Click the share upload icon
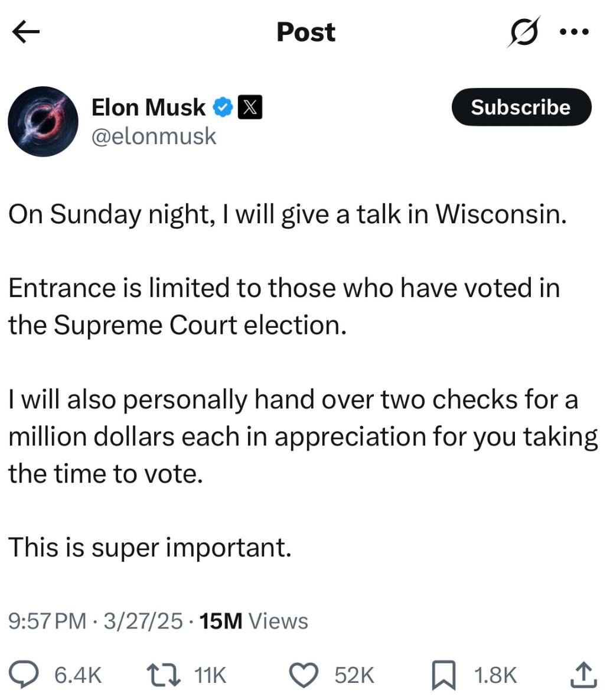The width and height of the screenshot is (610, 700). pyautogui.click(x=582, y=675)
